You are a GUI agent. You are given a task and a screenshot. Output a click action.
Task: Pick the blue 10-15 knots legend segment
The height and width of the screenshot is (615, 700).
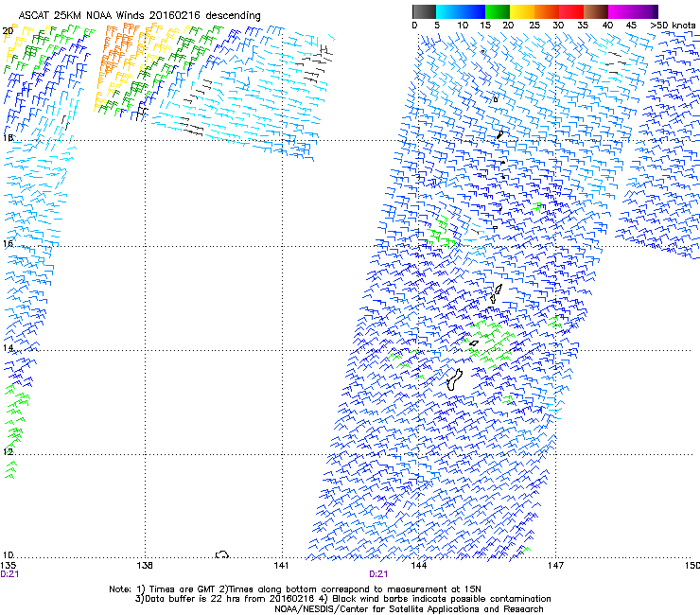click(x=473, y=11)
